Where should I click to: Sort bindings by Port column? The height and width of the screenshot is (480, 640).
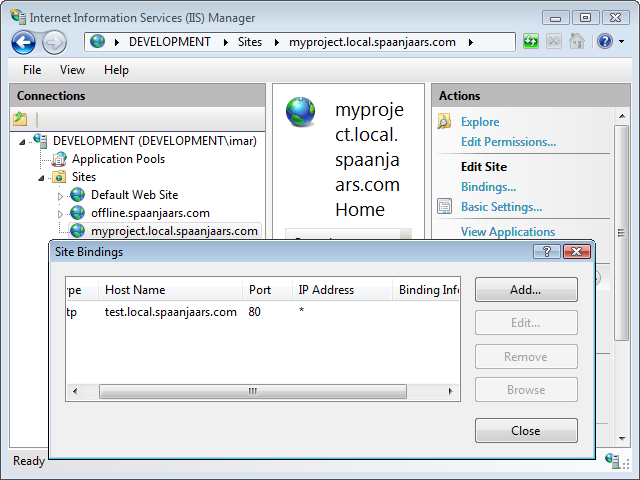pos(267,290)
